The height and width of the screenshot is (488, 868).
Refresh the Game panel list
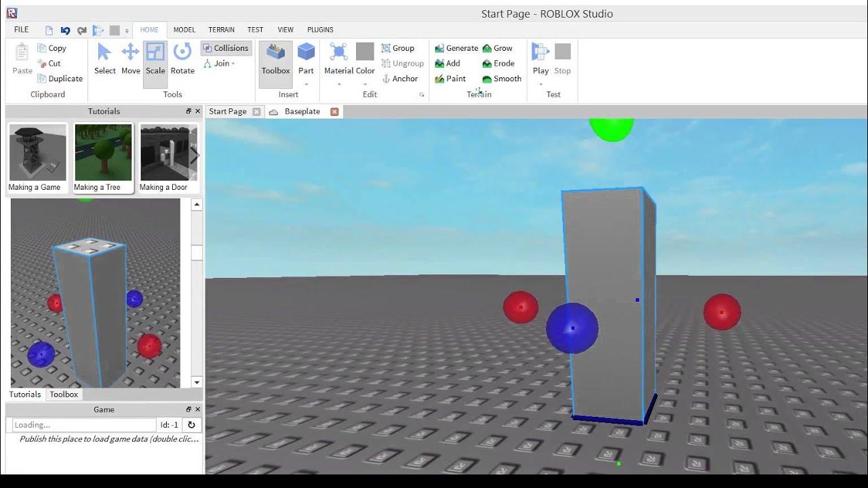pyautogui.click(x=191, y=425)
